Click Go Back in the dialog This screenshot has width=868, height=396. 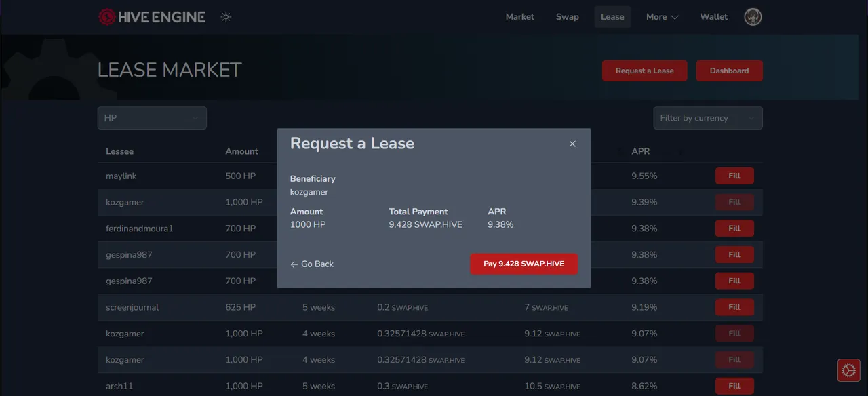pyautogui.click(x=312, y=264)
